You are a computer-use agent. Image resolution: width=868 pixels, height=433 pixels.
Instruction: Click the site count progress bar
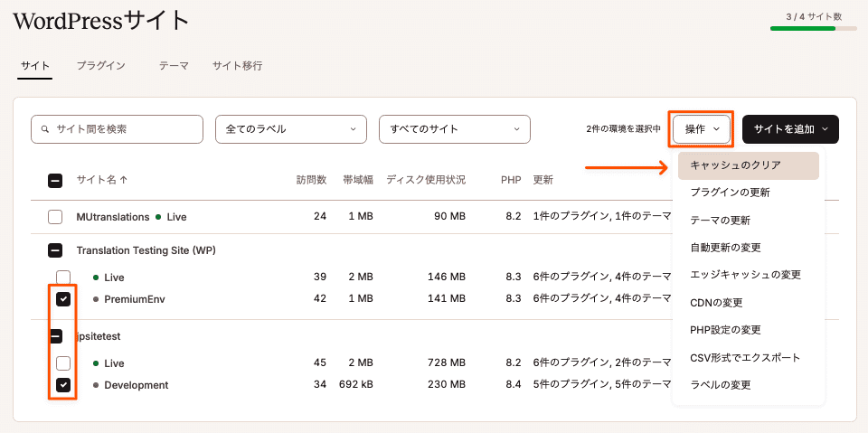point(813,29)
